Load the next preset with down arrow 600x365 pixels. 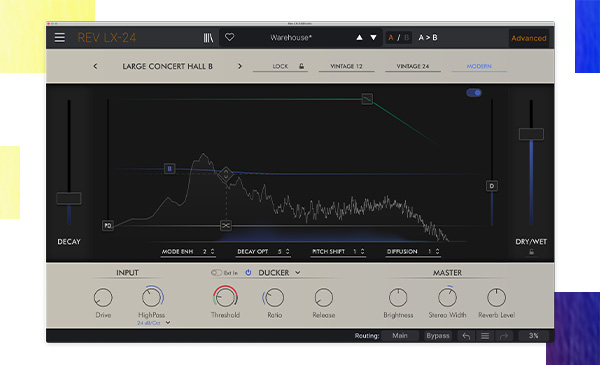point(373,37)
